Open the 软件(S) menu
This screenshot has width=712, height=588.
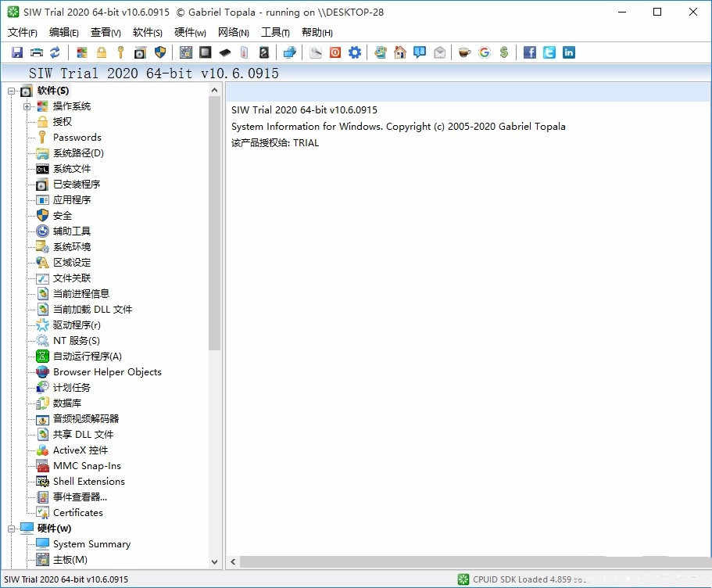coord(148,32)
